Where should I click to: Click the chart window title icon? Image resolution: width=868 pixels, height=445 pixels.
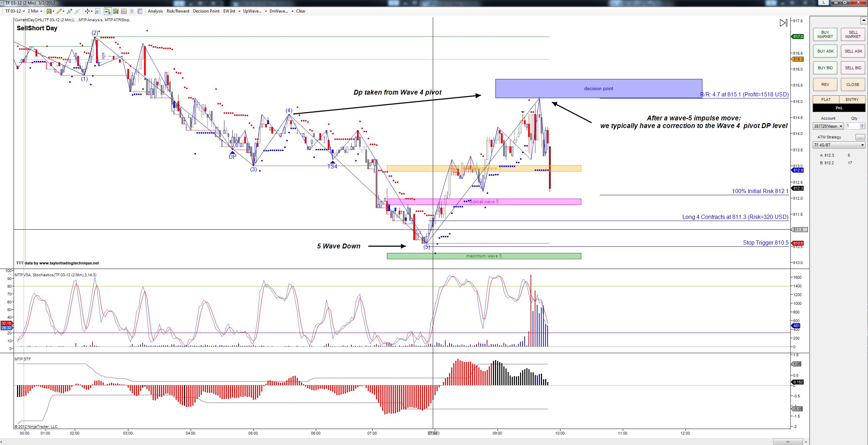(x=2, y=3)
